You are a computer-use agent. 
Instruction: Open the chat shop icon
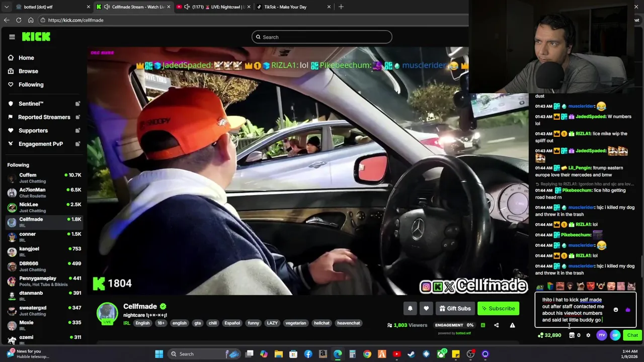(572, 335)
